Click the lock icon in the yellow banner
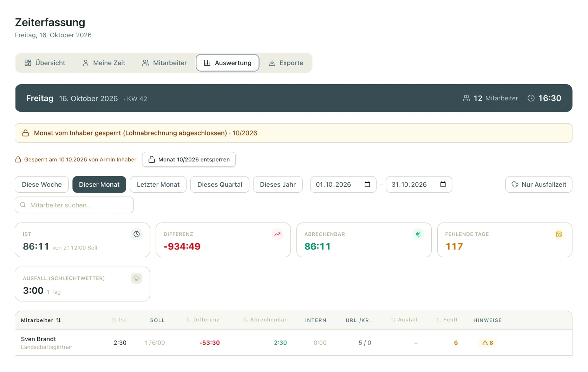The height and width of the screenshot is (372, 588). point(26,133)
